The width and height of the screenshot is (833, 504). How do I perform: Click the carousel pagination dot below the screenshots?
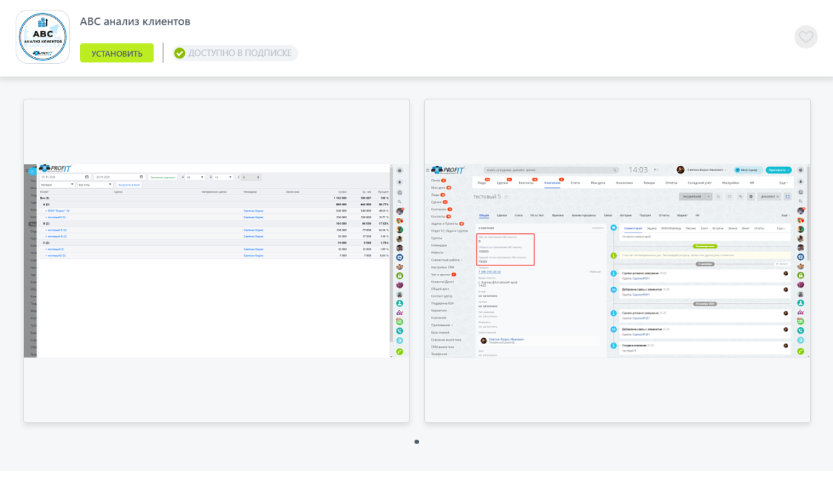click(x=416, y=442)
